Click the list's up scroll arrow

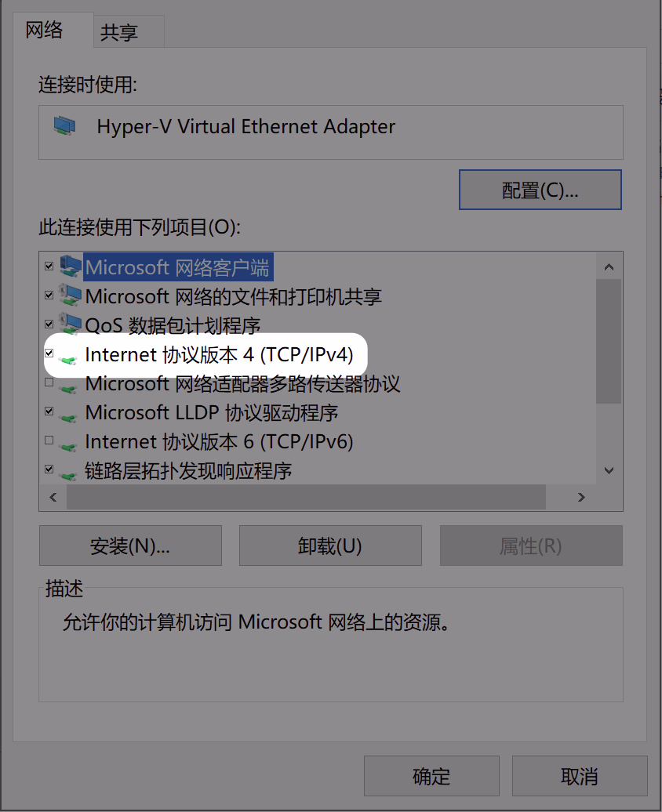[609, 267]
